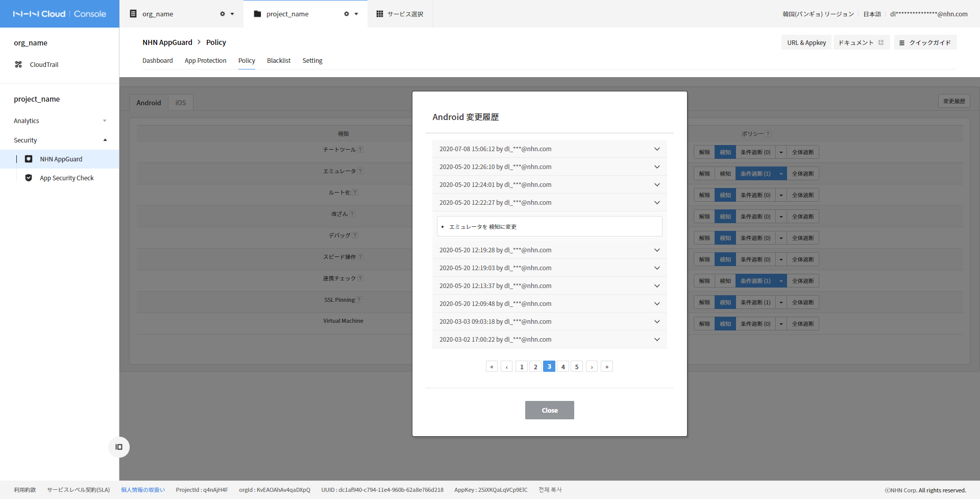Click NHN AppGuard breadcrumb link
Viewport: 980px width, 499px height.
(x=167, y=42)
